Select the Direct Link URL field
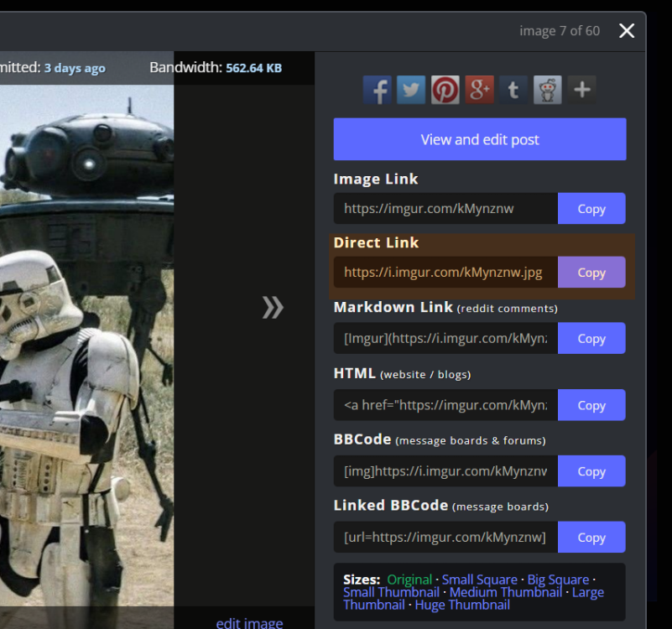This screenshot has width=672, height=629. (x=445, y=272)
